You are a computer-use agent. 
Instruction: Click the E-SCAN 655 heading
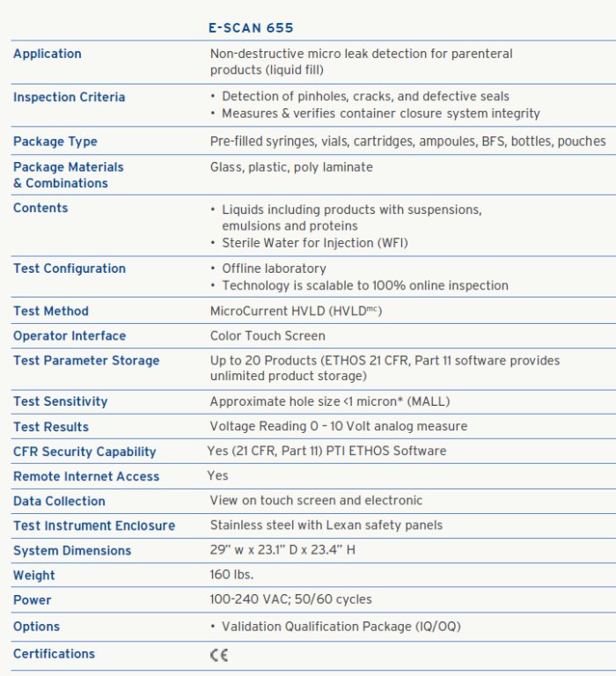tap(251, 28)
